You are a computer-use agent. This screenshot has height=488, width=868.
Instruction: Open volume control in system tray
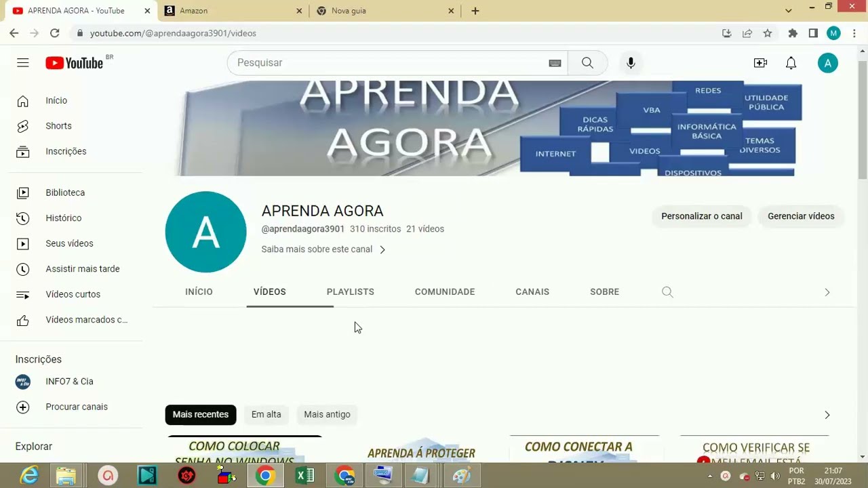pyautogui.click(x=775, y=476)
